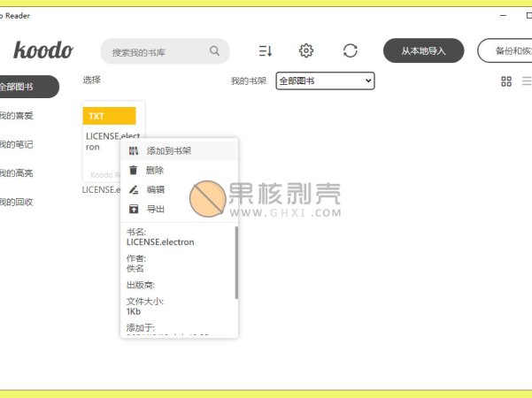
Task: Click the koodo logo
Action: [43, 50]
